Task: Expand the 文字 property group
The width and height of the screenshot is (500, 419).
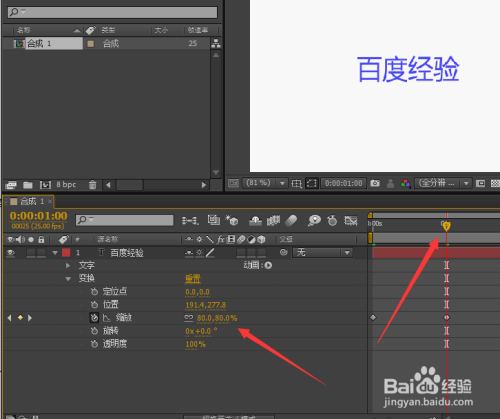Action: [x=68, y=265]
